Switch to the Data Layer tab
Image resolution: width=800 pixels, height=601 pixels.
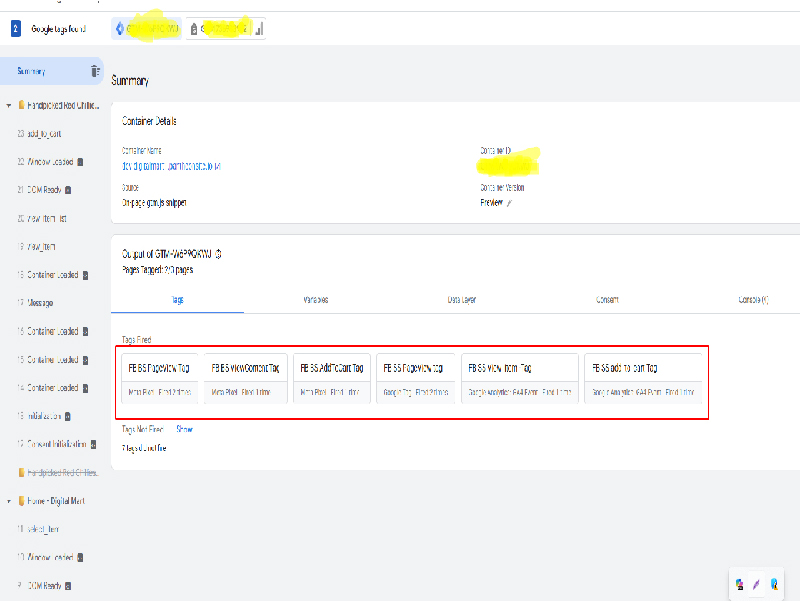pos(462,300)
